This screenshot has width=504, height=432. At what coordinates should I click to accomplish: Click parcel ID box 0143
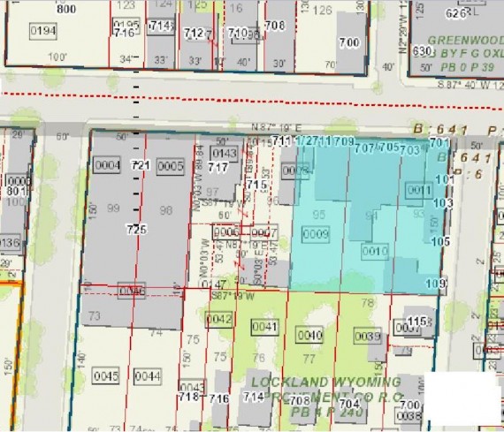click(225, 154)
